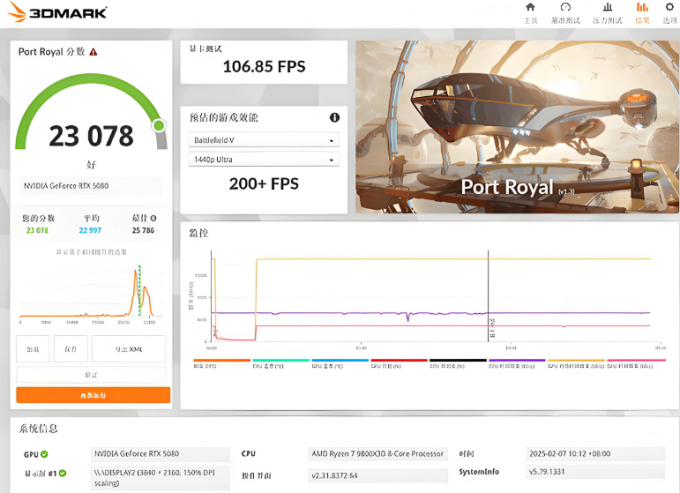Open the Battlefield V game dropdown
The width and height of the screenshot is (680, 493).
(263, 140)
